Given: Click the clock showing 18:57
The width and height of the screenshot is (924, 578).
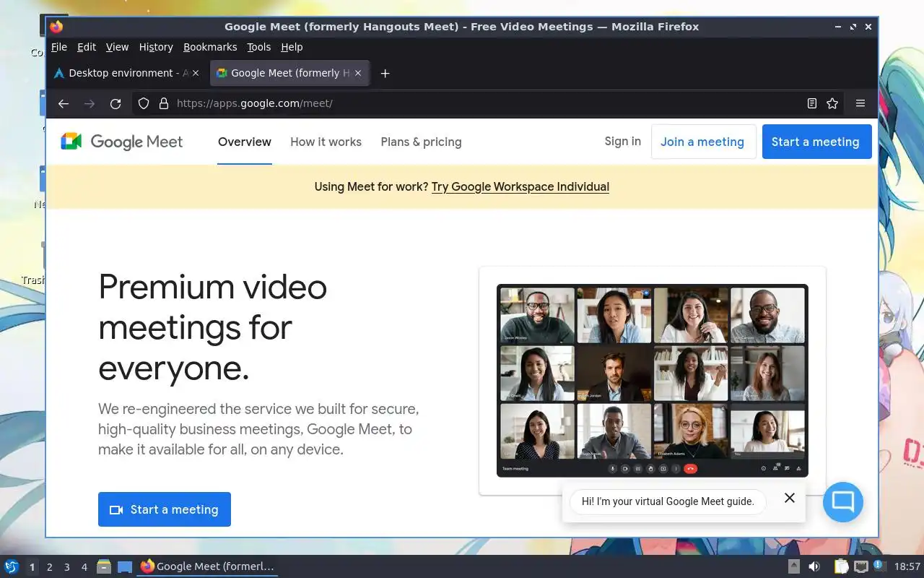Looking at the screenshot, I should [907, 566].
